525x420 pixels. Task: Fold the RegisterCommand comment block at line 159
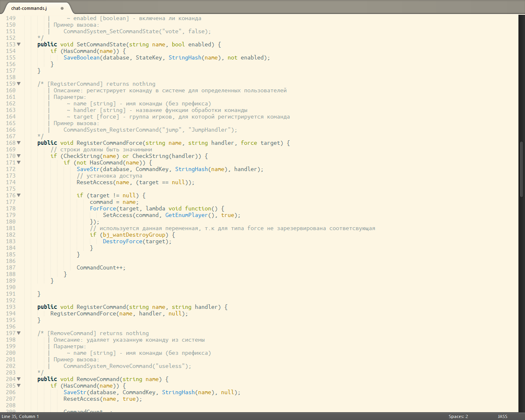pyautogui.click(x=18, y=84)
